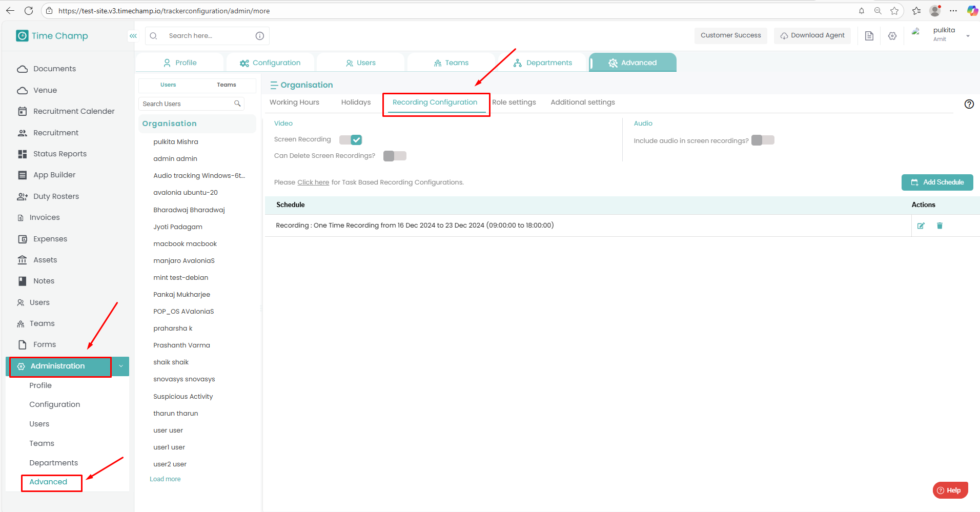Follow the Click here link for task recordings
Viewport: 980px width, 512px height.
[x=313, y=182]
